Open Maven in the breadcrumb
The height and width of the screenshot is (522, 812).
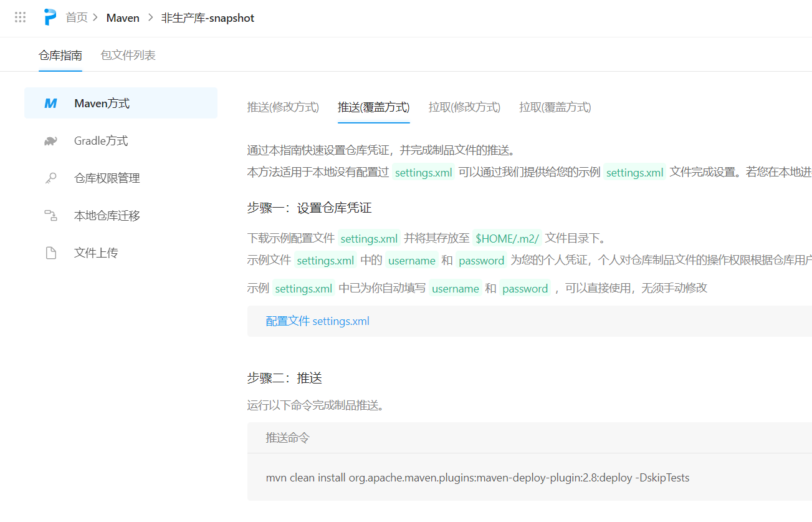point(123,18)
